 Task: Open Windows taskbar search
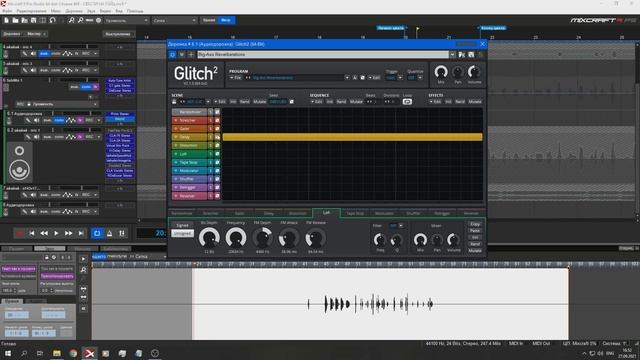point(24,353)
